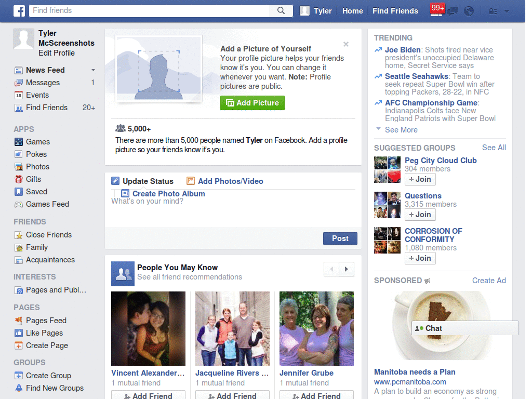Click Tyler McScreenshots profile avatar
Viewport: 532px width, 399px height.
pos(24,39)
